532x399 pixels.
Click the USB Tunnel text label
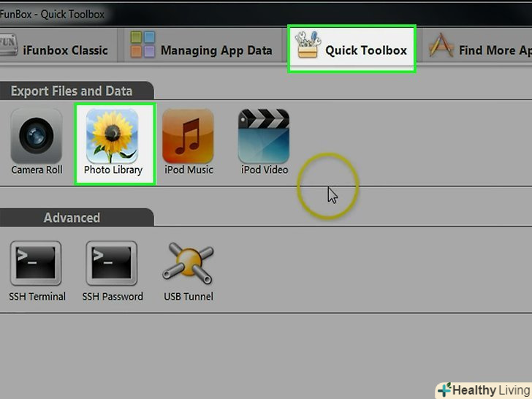(189, 297)
